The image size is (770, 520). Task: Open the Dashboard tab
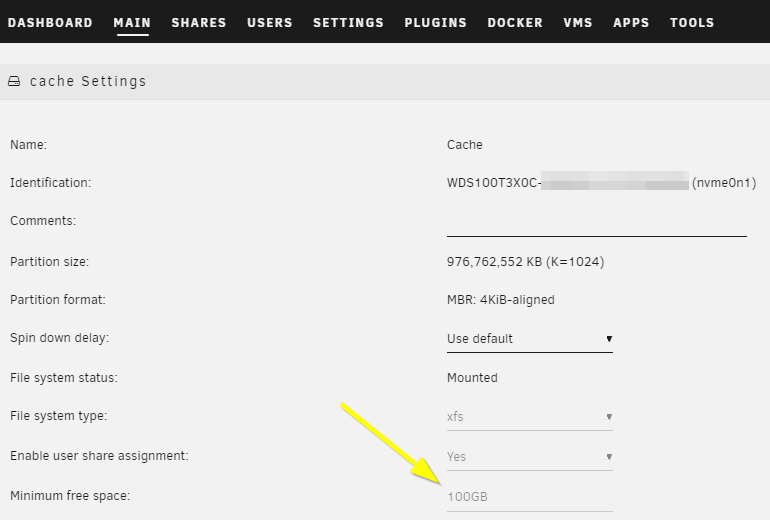(50, 23)
